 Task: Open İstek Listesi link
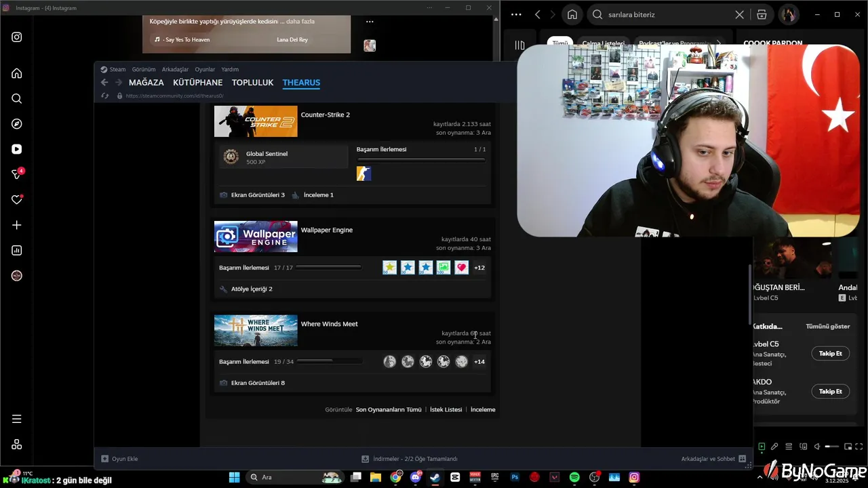point(446,409)
